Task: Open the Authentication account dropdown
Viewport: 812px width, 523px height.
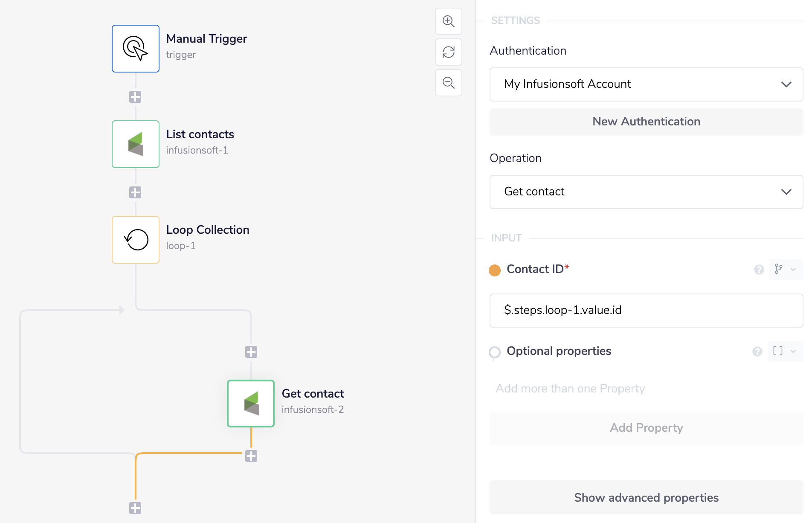Action: [x=646, y=84]
